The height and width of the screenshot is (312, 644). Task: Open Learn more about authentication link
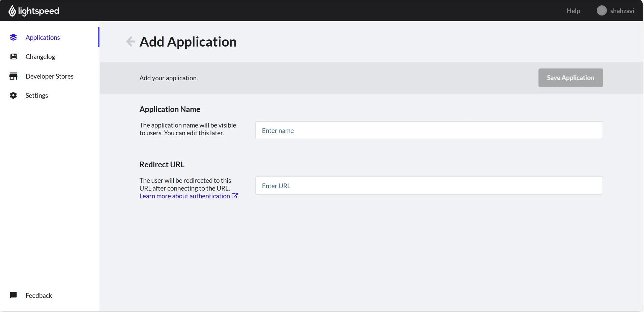[x=185, y=196]
